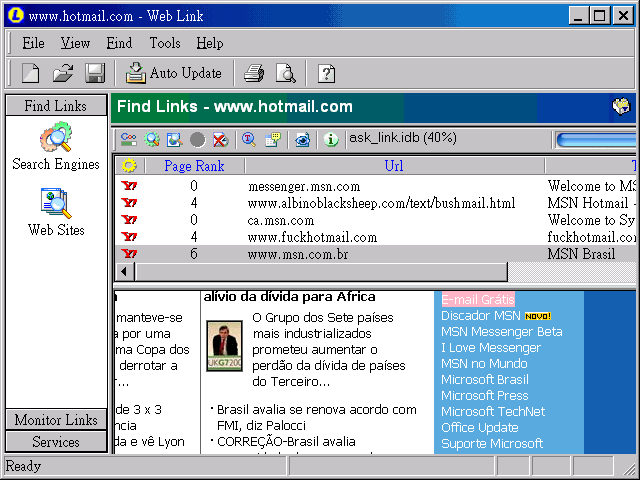Click the notes calendar toolbar icon
The image size is (640, 480).
tap(273, 140)
